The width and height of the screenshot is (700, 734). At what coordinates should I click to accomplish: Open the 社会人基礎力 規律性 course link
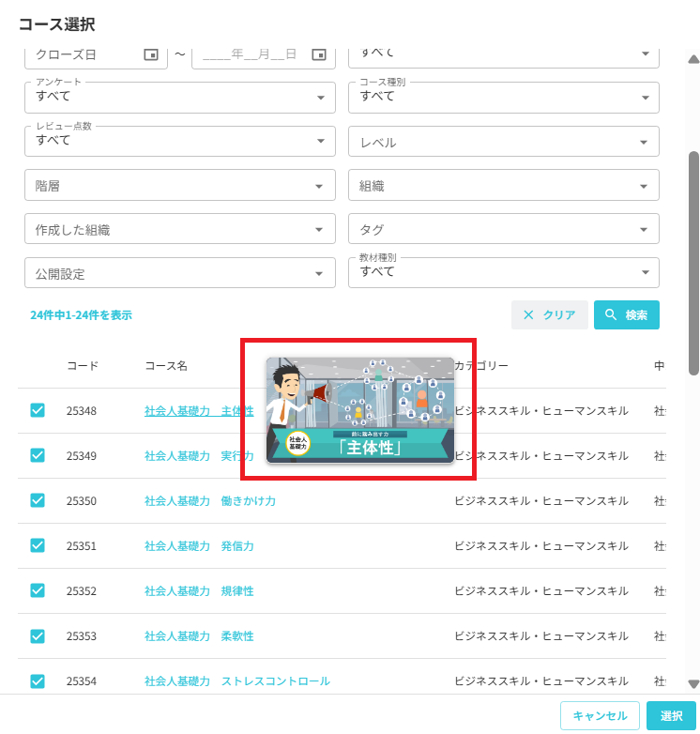[x=199, y=591]
